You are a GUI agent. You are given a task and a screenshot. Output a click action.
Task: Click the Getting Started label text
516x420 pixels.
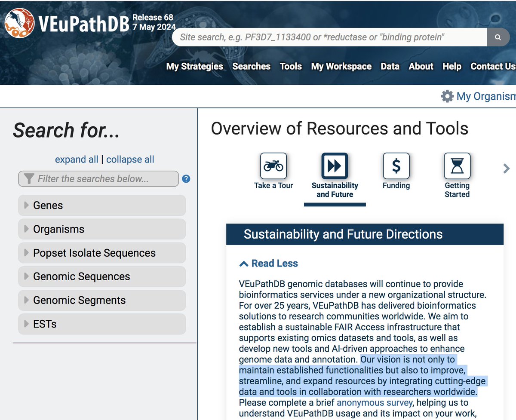pyautogui.click(x=457, y=190)
